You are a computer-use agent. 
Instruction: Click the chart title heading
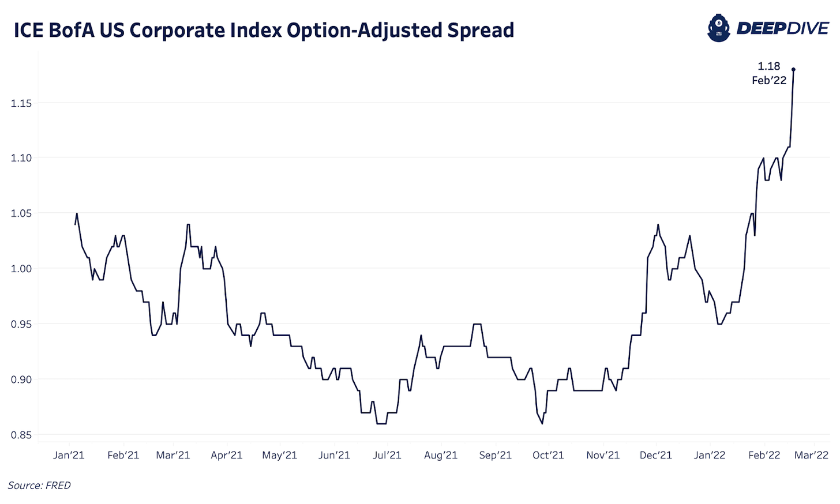click(264, 30)
